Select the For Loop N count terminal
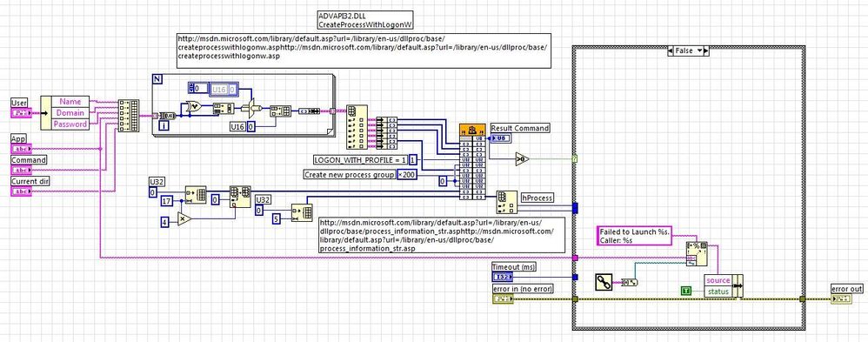The height and width of the screenshot is (342, 868). (x=157, y=79)
